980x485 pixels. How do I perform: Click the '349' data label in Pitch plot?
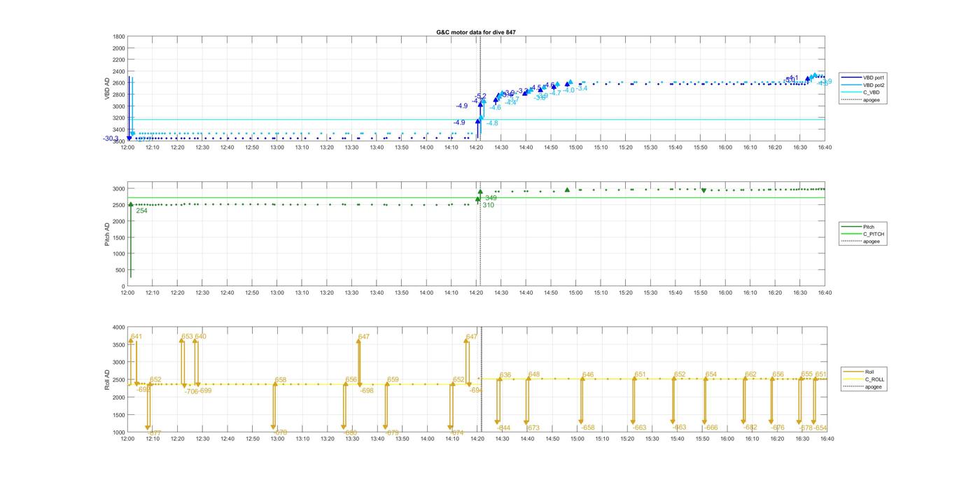click(491, 198)
